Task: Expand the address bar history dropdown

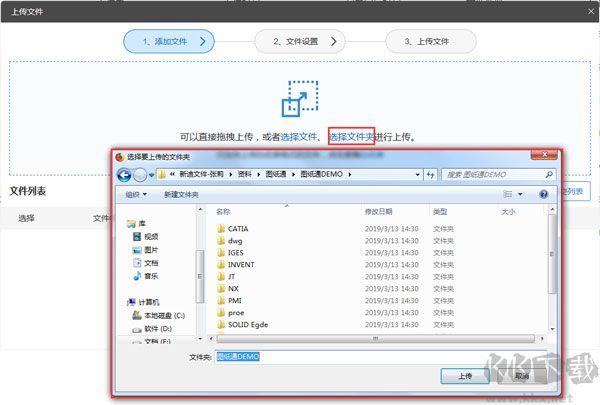Action: [417, 175]
